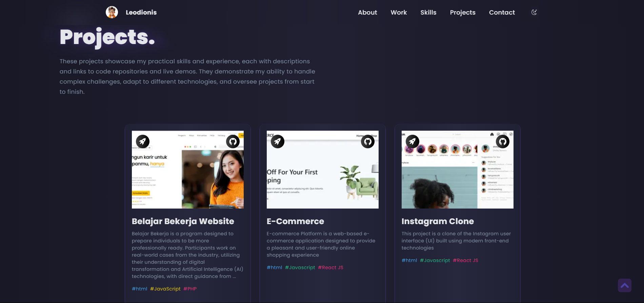Jump to the Contact section
This screenshot has width=644, height=303.
point(502,13)
